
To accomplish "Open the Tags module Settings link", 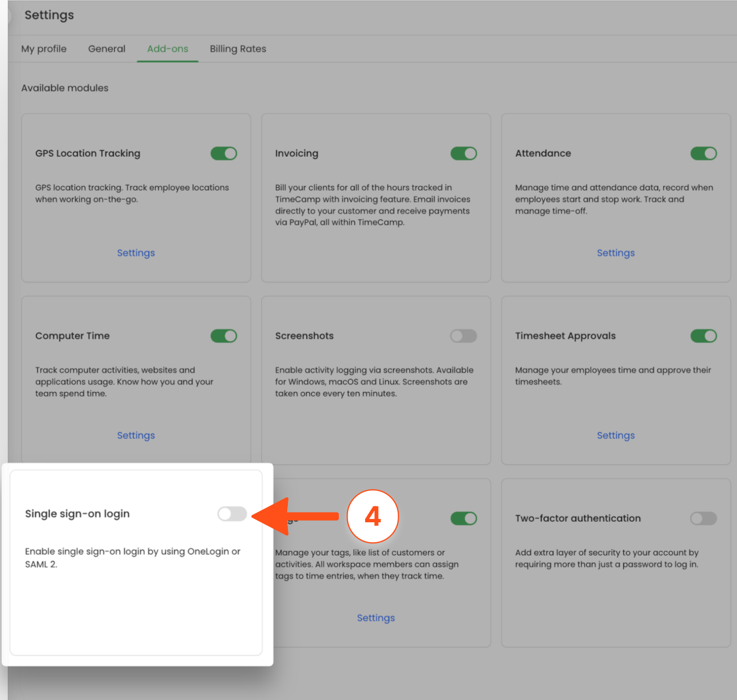I will coord(376,618).
